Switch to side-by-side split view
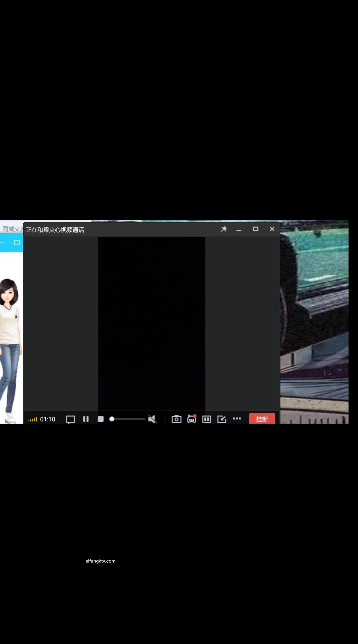 pyautogui.click(x=207, y=419)
